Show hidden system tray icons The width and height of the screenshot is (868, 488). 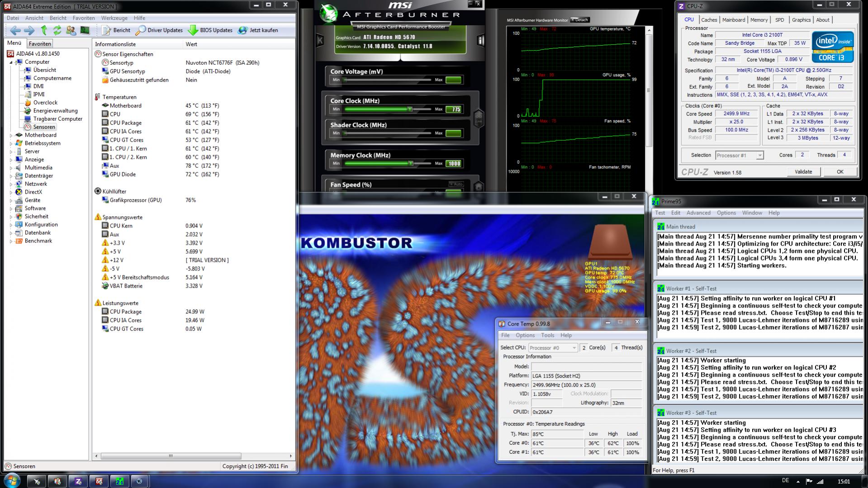[798, 482]
